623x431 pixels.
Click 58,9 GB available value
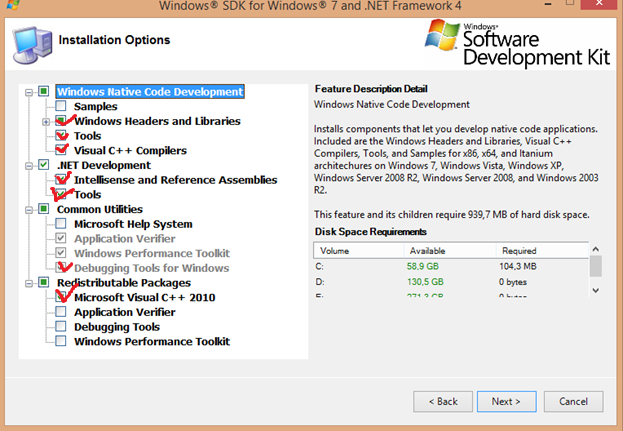423,266
